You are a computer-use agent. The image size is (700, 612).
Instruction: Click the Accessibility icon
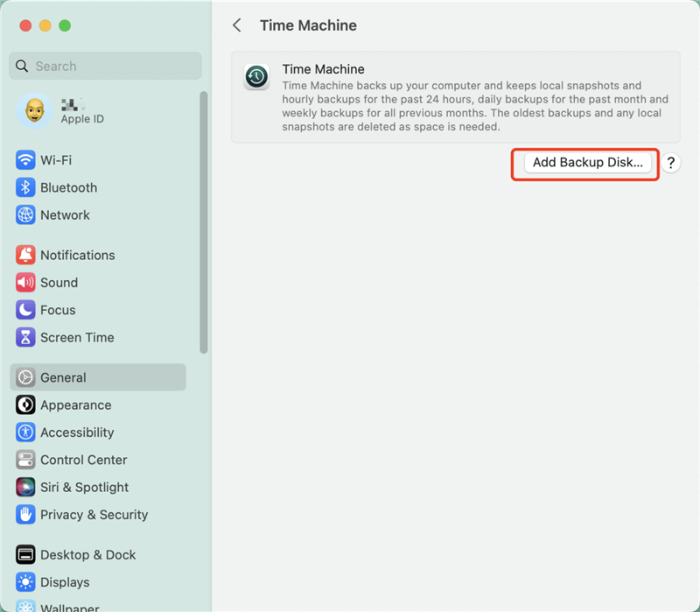[24, 432]
